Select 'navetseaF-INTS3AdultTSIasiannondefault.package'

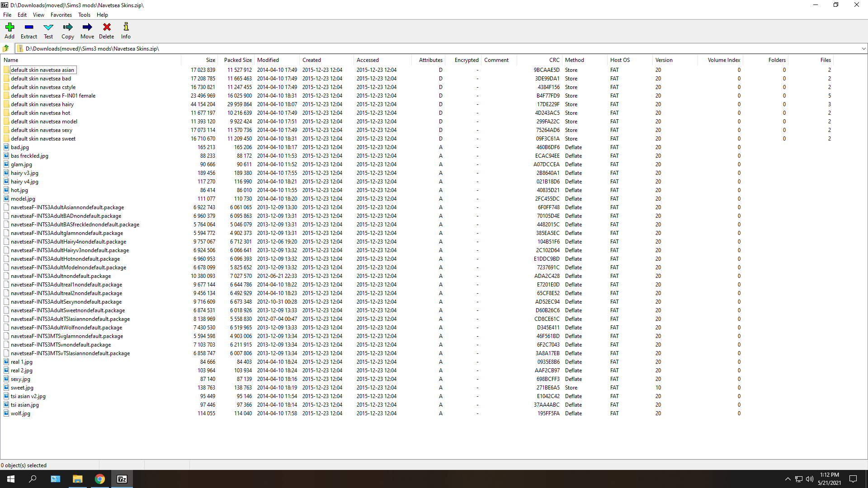70,319
